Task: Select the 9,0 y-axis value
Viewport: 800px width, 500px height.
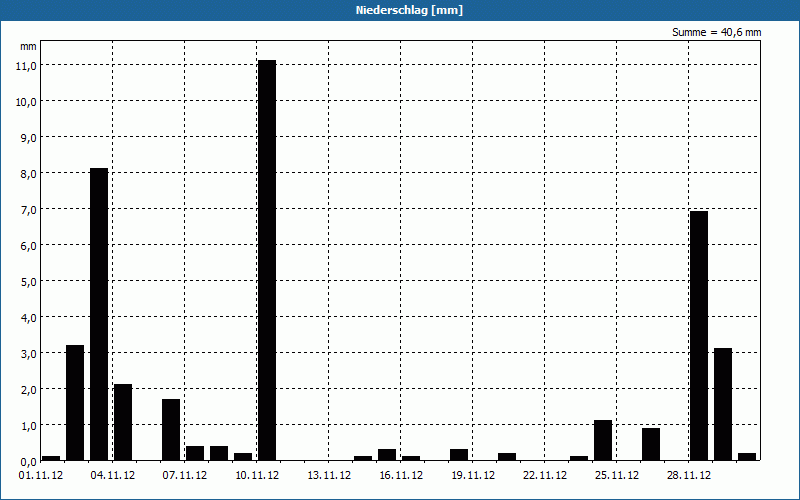Action: (28, 137)
